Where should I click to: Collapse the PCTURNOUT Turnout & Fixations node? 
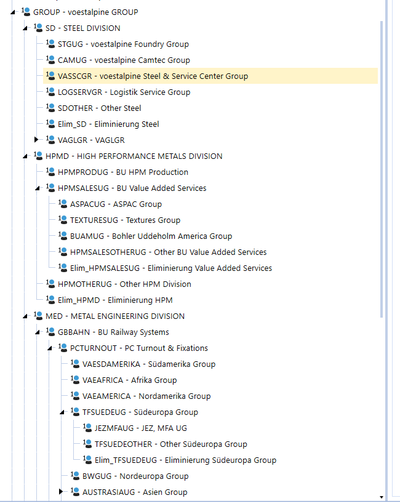[50, 348]
